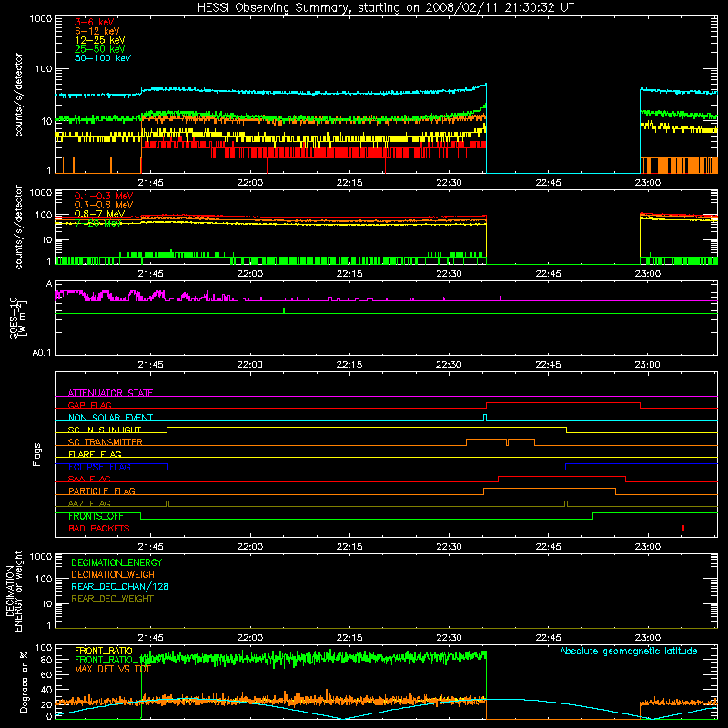Click the MAX_DET_VS_TOT legend label
The width and height of the screenshot is (728, 728).
click(x=113, y=669)
